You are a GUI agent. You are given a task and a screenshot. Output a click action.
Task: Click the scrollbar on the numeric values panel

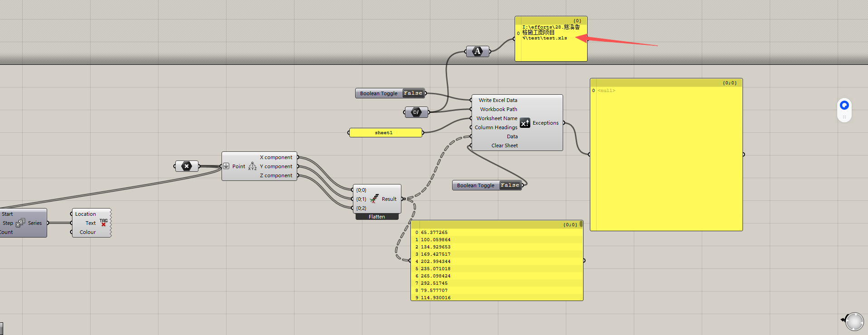click(x=581, y=224)
